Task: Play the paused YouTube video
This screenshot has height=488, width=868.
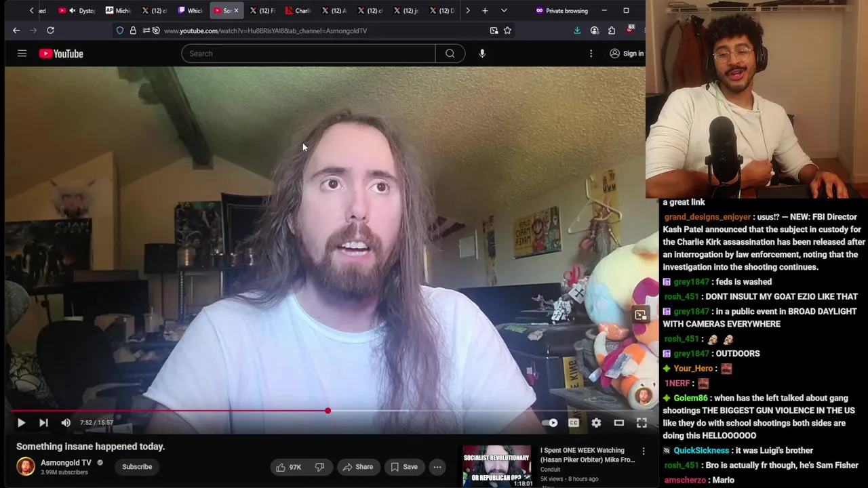Action: point(21,423)
